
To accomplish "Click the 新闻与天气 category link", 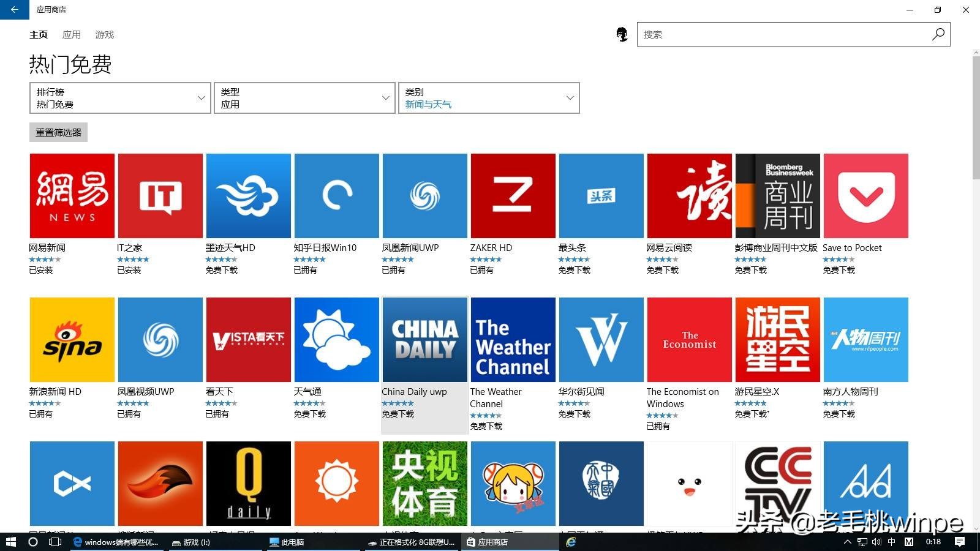I will point(428,104).
